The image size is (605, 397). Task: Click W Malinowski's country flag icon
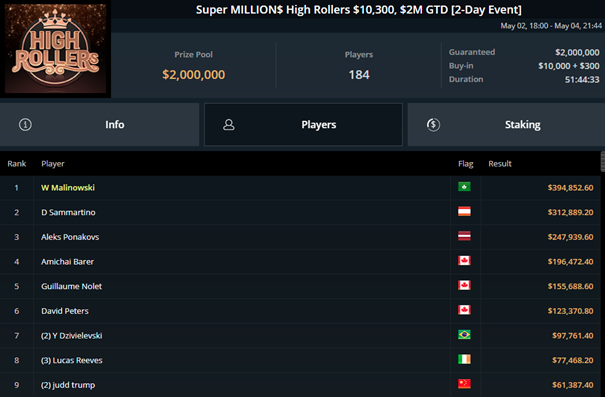click(464, 187)
